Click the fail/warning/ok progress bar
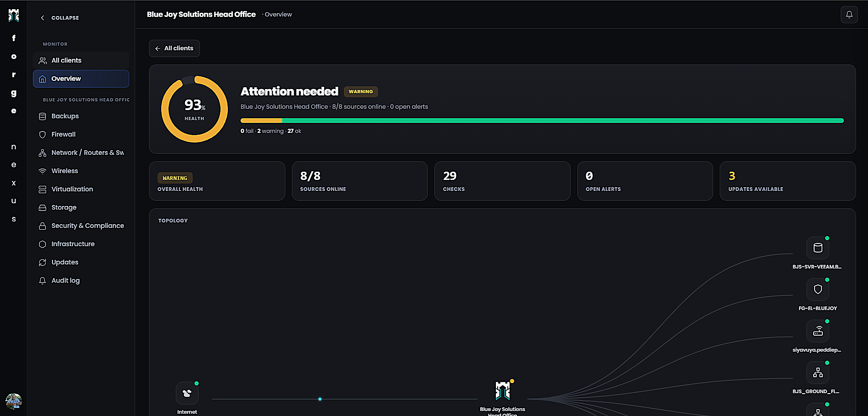Viewport: 868px width, 416px height. point(542,121)
